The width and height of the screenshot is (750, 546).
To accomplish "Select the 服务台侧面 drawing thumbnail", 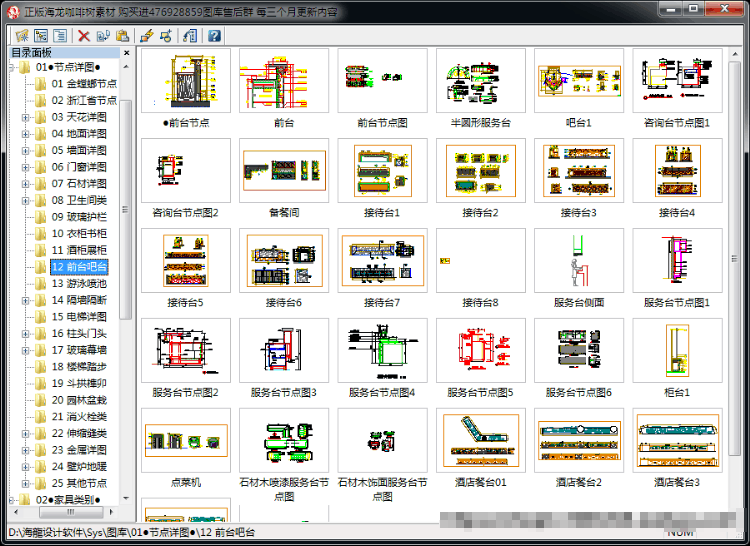I will click(579, 261).
